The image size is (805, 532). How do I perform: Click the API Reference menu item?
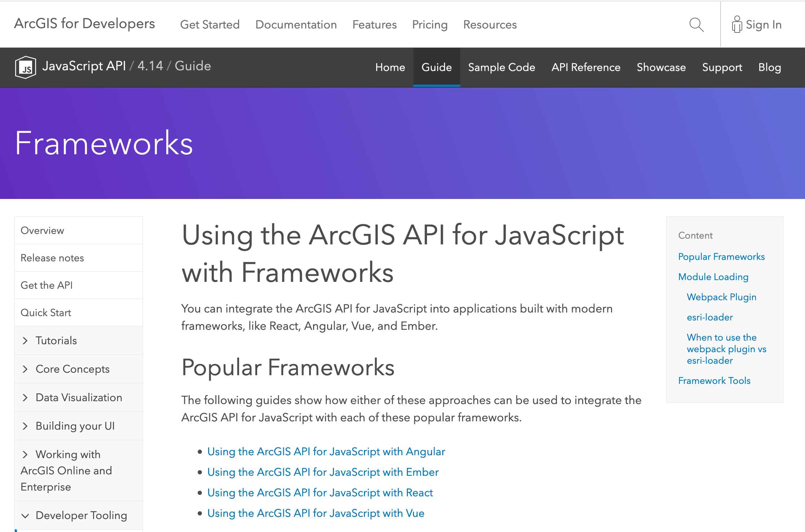585,67
